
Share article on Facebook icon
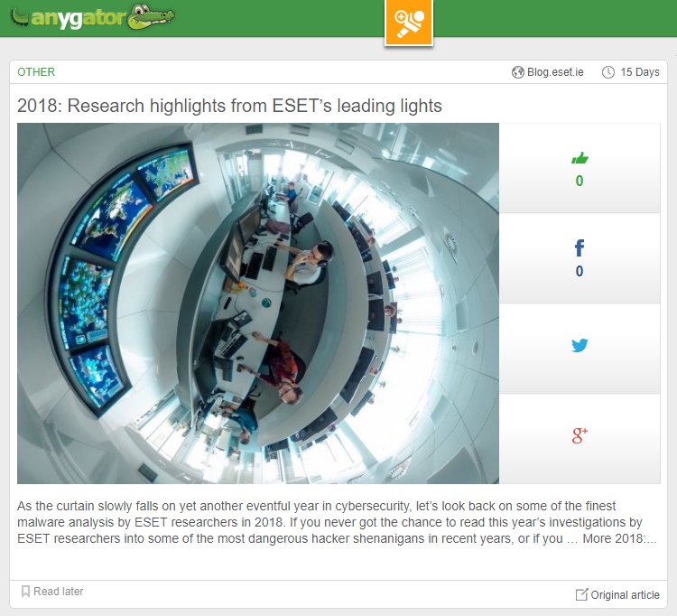(580, 248)
